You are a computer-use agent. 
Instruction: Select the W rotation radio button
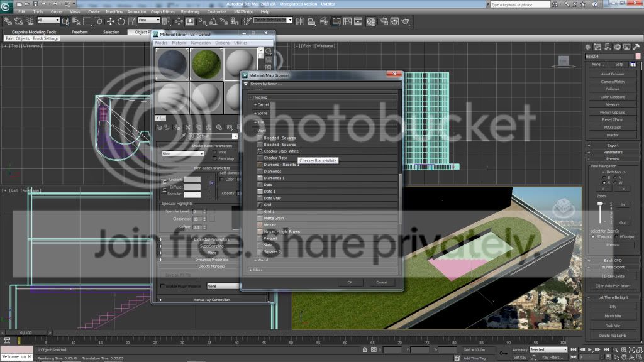615,183
